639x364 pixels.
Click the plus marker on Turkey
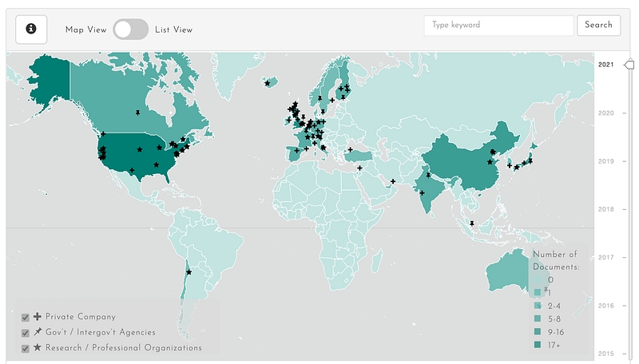[x=350, y=150]
